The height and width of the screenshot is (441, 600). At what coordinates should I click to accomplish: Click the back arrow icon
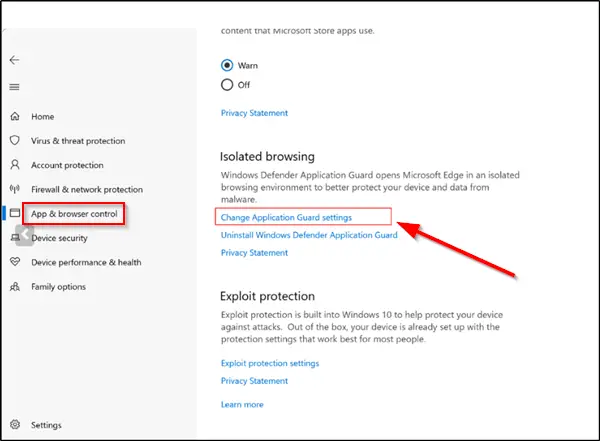[14, 60]
